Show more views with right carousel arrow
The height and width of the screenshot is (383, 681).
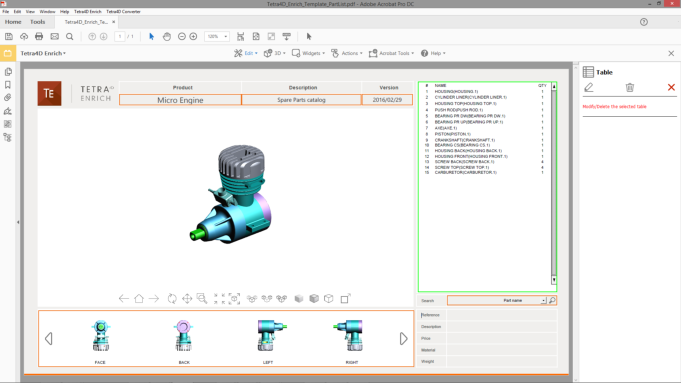[x=403, y=339]
